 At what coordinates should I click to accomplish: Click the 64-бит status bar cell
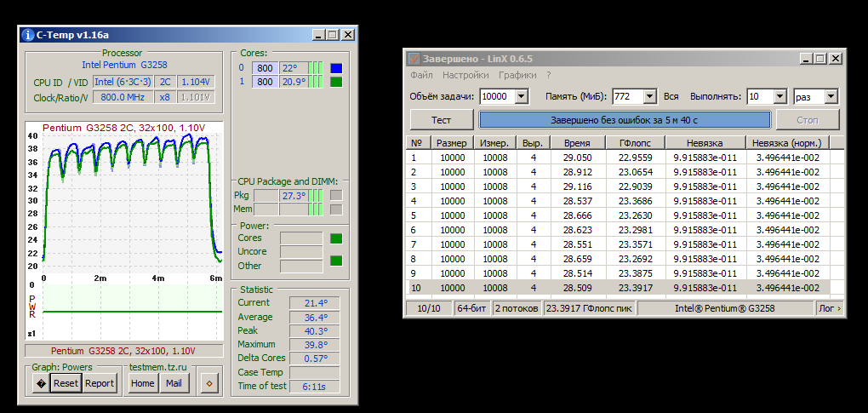tap(472, 308)
